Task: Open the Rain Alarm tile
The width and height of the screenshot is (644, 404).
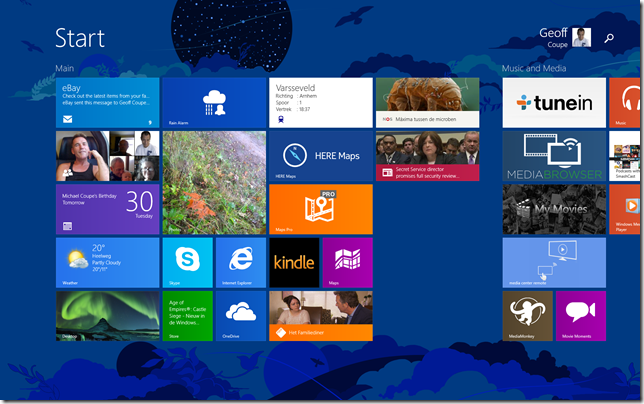Action: pos(213,103)
